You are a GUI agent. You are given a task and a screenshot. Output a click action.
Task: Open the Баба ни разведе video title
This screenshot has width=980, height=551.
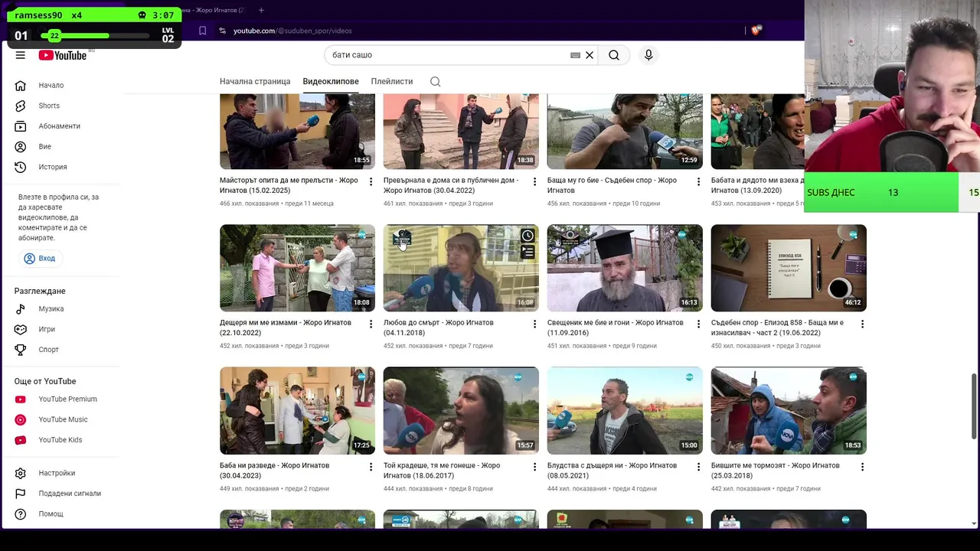point(274,470)
